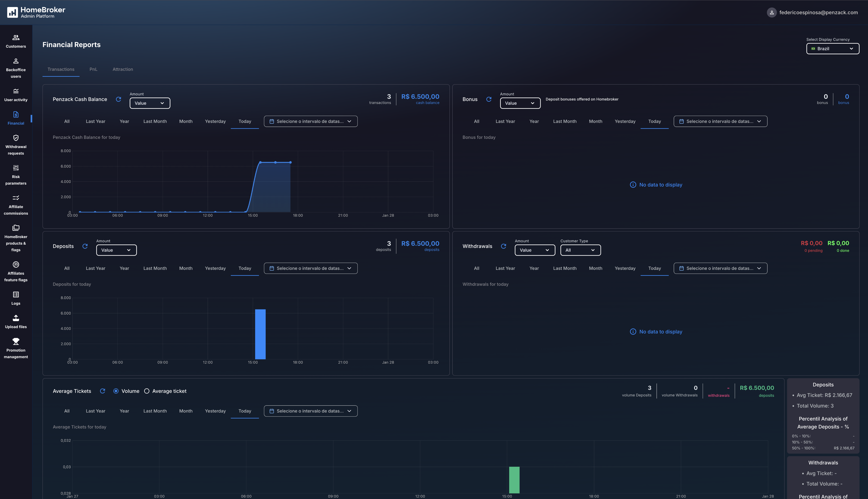Image resolution: width=868 pixels, height=499 pixels.
Task: Open the Select Display Currency dropdown
Action: [x=832, y=48]
